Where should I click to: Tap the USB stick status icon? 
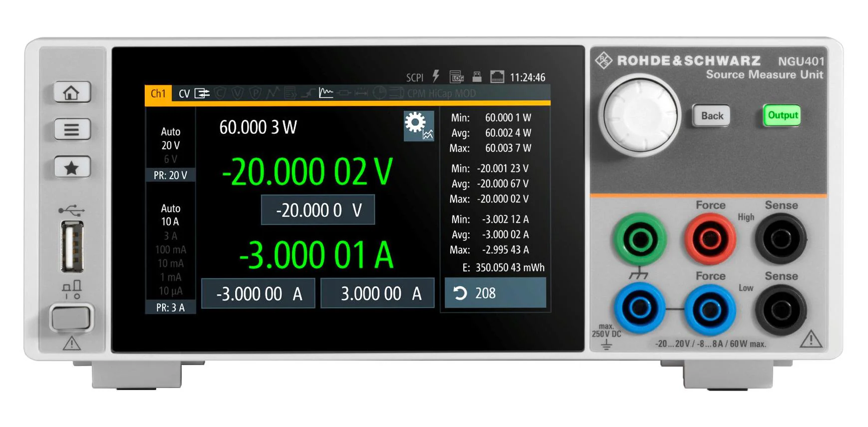coord(477,76)
